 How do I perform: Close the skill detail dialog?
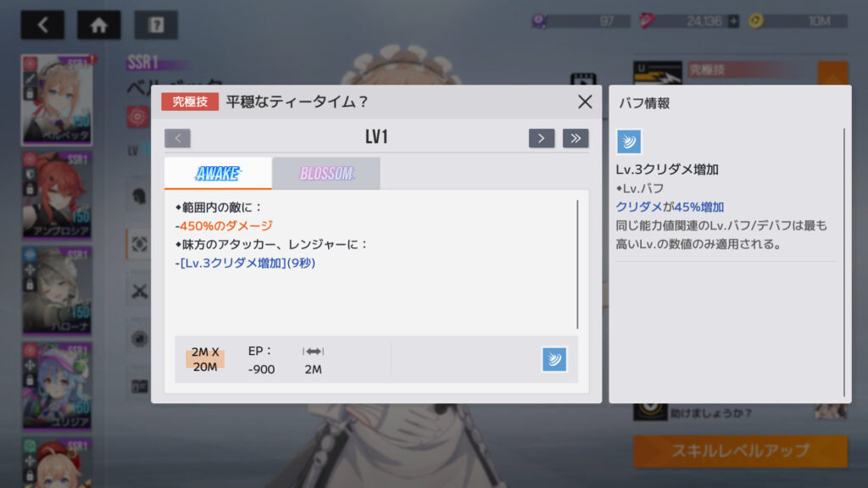point(585,102)
